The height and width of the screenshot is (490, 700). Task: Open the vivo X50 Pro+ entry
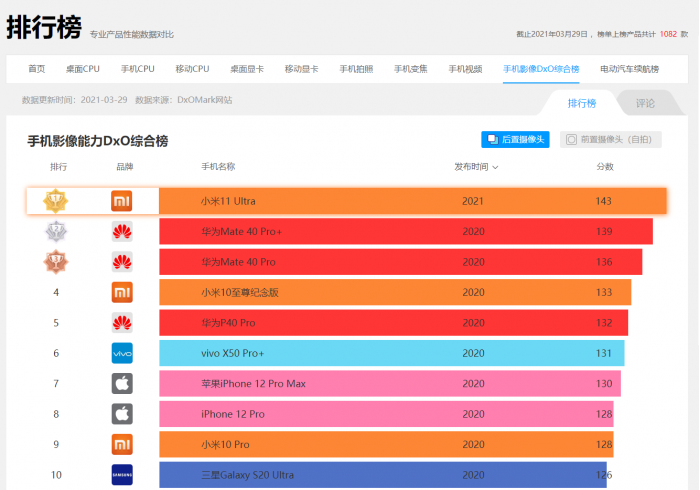pyautogui.click(x=232, y=353)
